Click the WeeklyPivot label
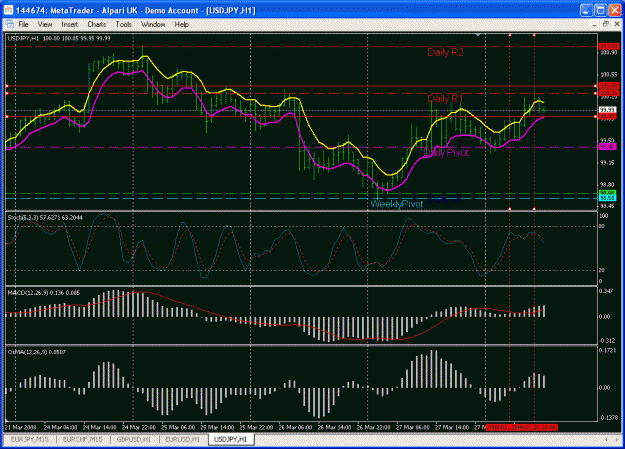This screenshot has height=449, width=625. click(397, 204)
